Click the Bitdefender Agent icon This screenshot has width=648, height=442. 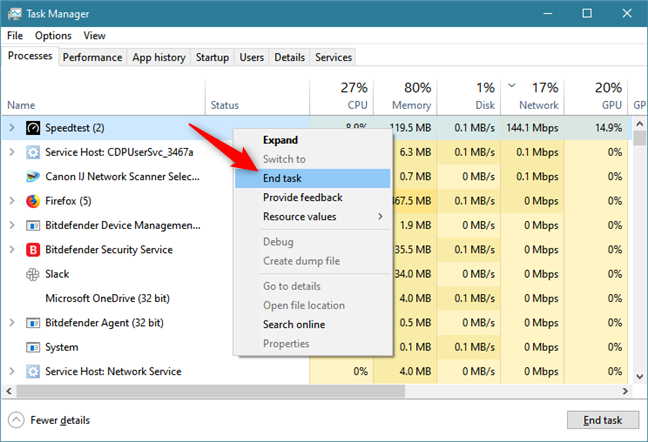[x=33, y=323]
